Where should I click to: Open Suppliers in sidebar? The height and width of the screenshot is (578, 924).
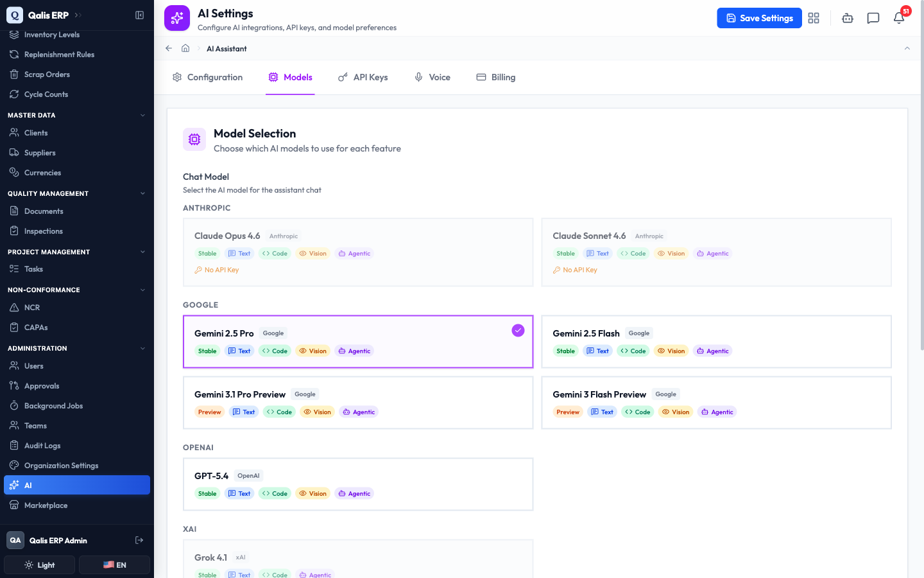pyautogui.click(x=77, y=153)
